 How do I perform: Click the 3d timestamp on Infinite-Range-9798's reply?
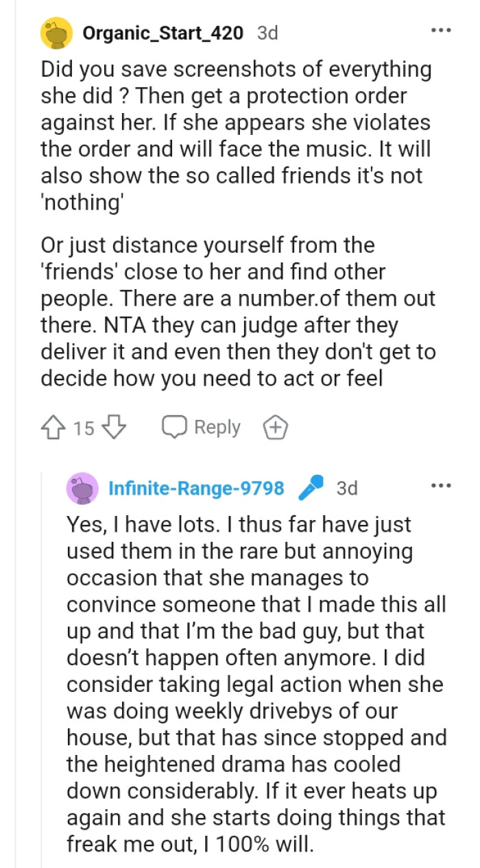[x=348, y=488]
